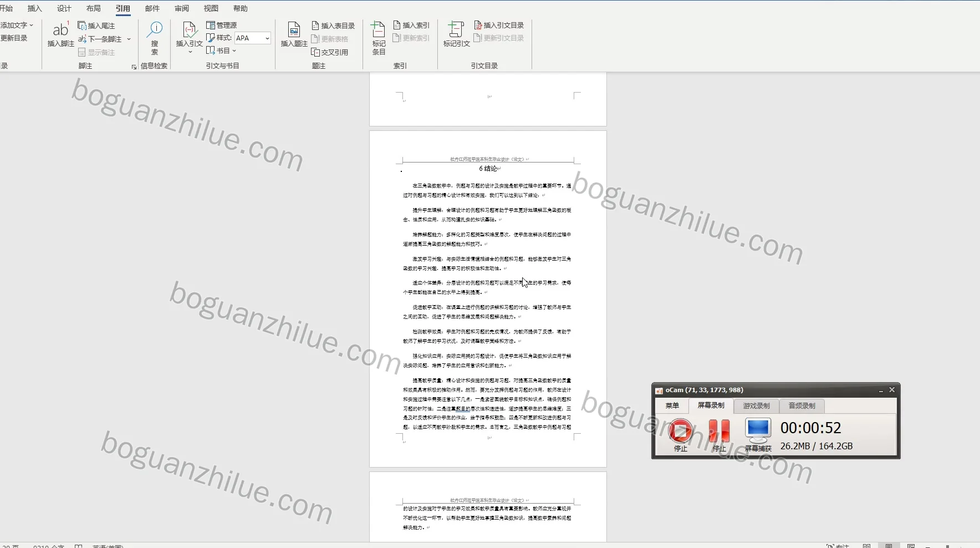
Task: Pause recording with oCam red pause bars
Action: coord(719,431)
